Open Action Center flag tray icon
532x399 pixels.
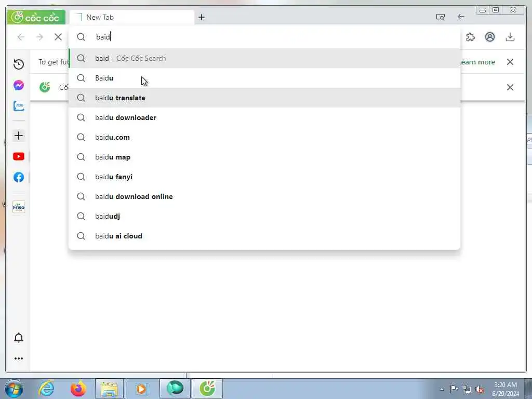coord(454,389)
